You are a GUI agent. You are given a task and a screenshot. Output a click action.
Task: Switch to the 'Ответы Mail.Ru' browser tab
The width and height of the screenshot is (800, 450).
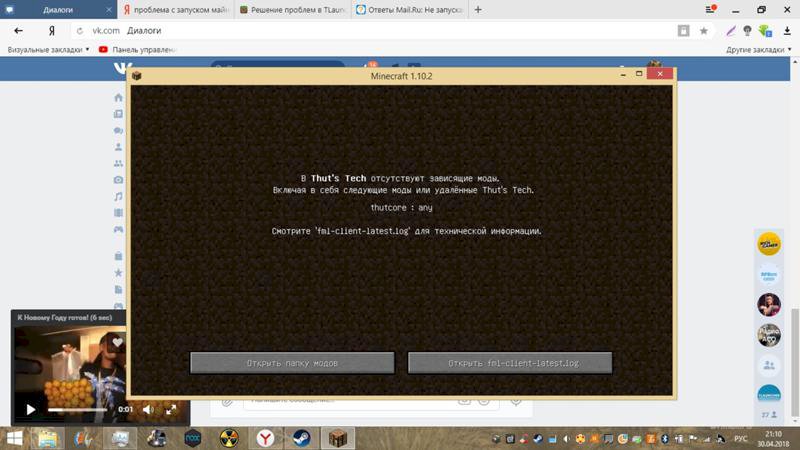point(409,10)
